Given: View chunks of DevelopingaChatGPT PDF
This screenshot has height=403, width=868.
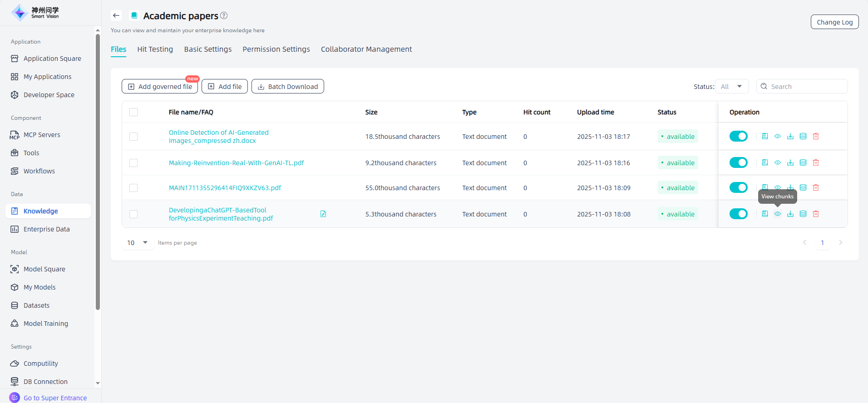Looking at the screenshot, I should (x=777, y=214).
